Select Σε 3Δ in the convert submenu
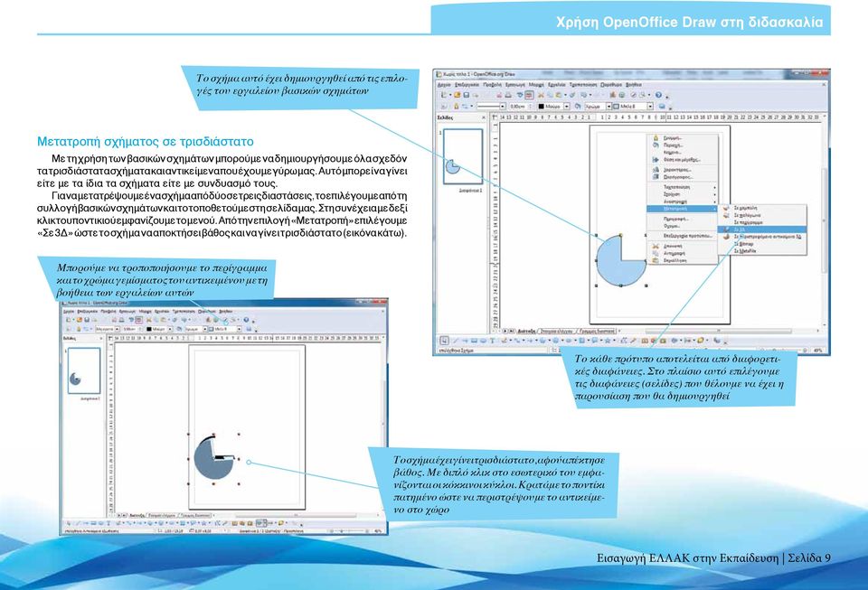The width and height of the screenshot is (868, 590). pos(761,229)
